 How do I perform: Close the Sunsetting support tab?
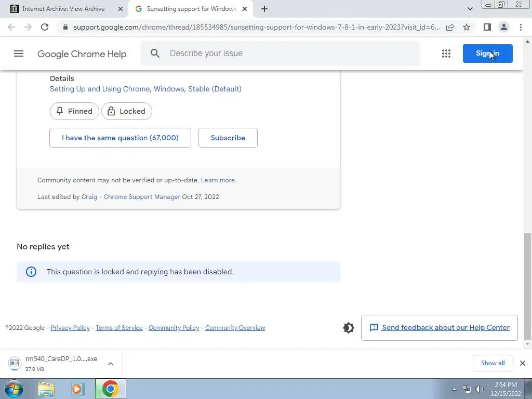click(x=245, y=9)
